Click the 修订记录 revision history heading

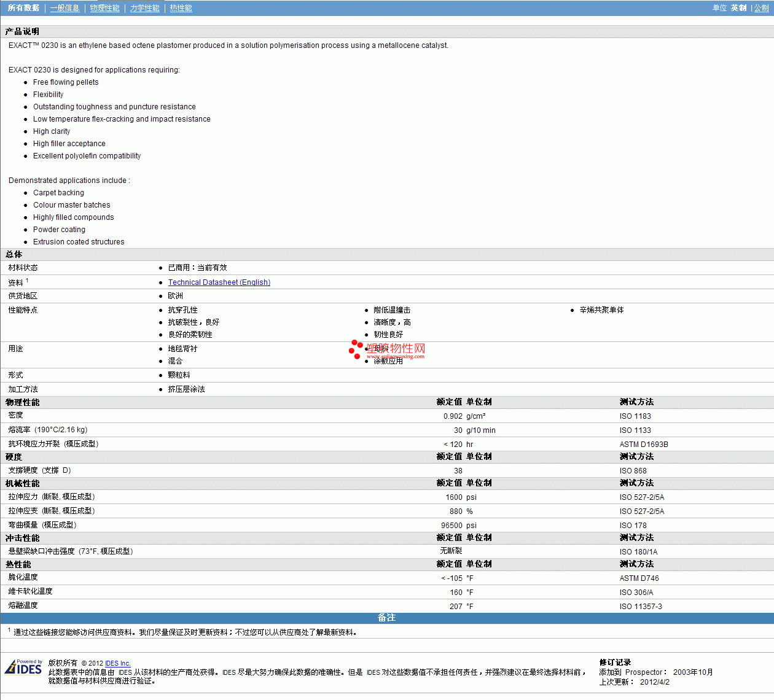pos(615,663)
